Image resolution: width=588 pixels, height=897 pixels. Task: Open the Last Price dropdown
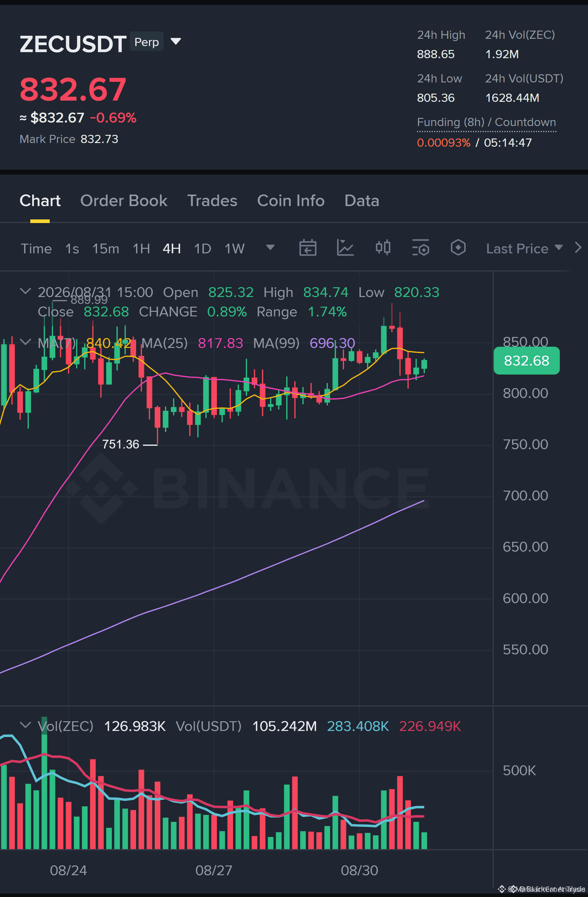524,249
